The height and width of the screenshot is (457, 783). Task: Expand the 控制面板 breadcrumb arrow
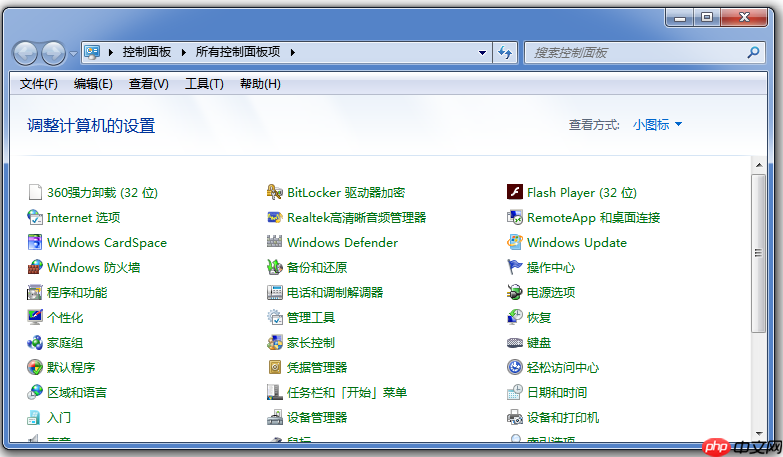coord(184,52)
